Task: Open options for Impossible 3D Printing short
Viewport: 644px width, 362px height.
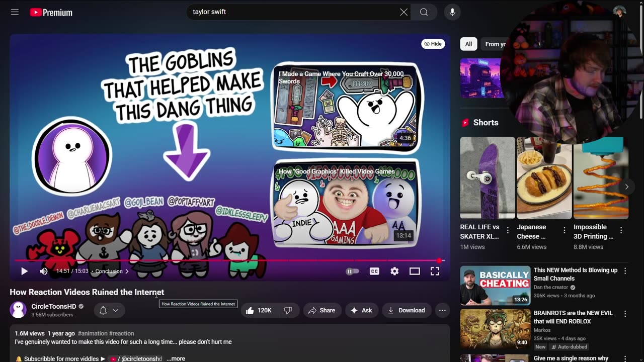Action: 621,230
